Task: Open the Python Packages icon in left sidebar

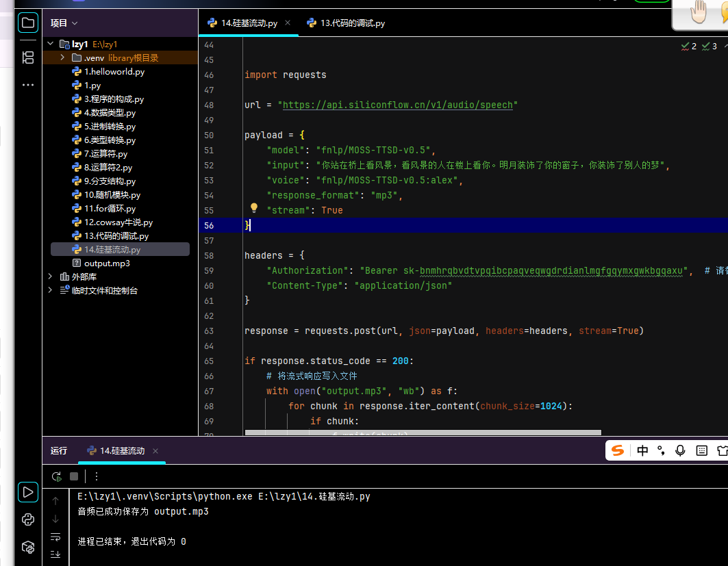Action: 28,548
